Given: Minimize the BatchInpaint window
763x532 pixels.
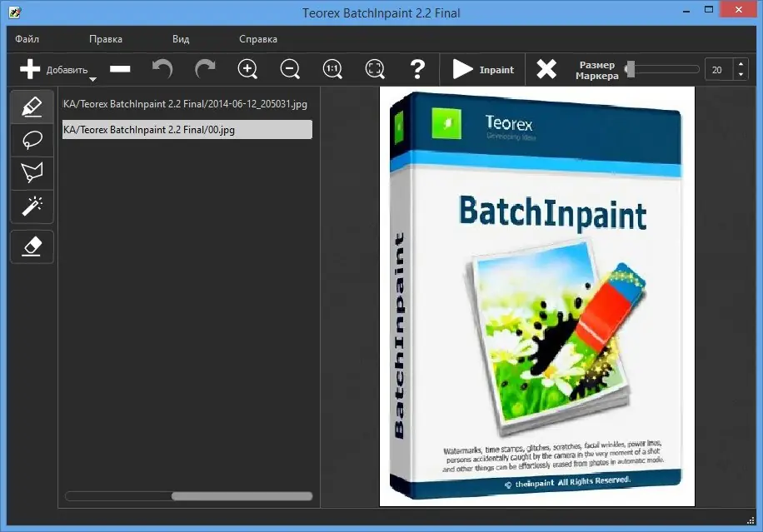Looking at the screenshot, I should point(686,10).
